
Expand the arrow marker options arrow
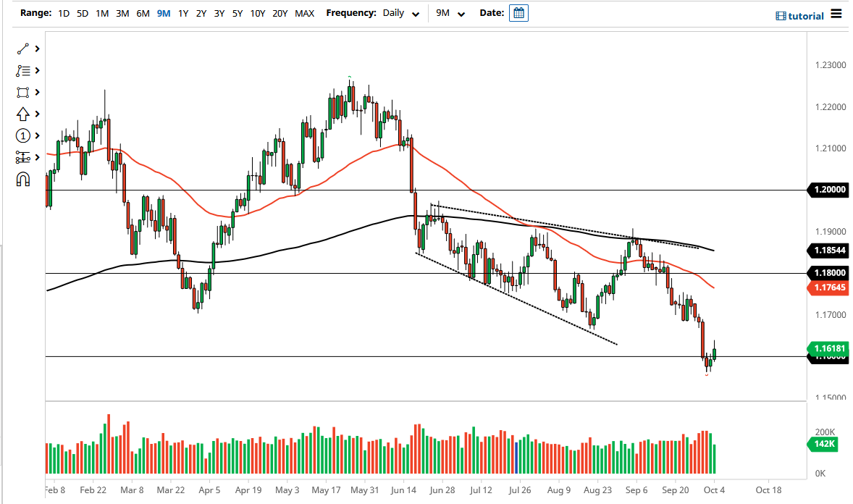point(37,114)
